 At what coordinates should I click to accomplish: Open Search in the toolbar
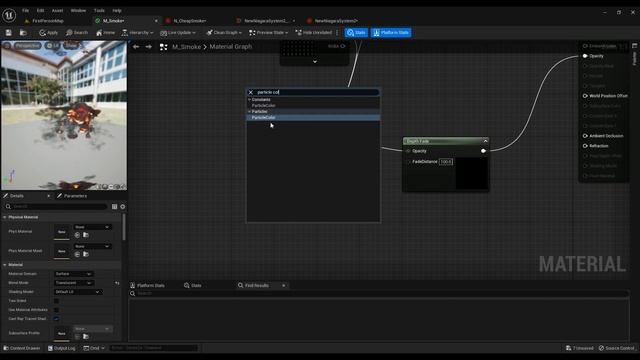click(x=77, y=33)
